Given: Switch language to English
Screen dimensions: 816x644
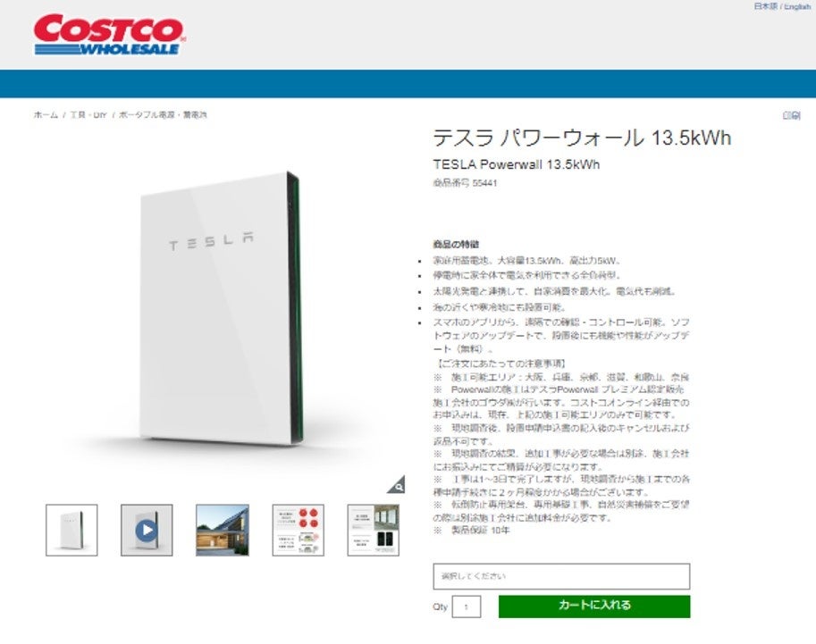Looking at the screenshot, I should tap(797, 6).
